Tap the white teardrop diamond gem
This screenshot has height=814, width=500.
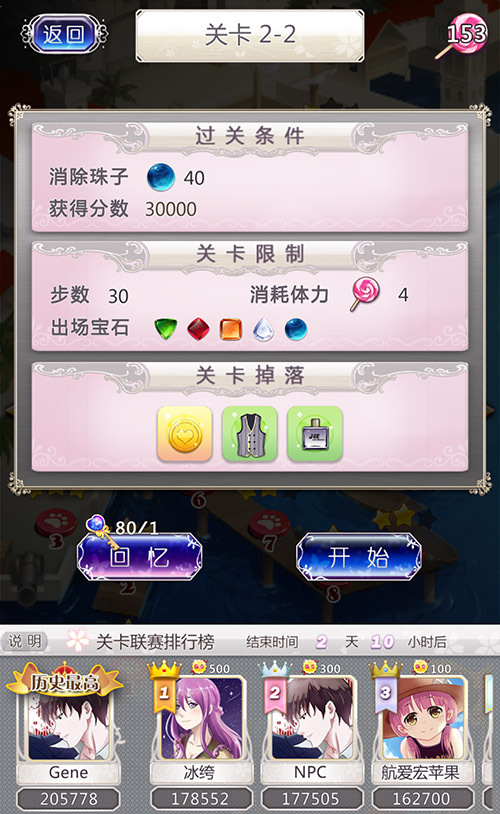click(263, 329)
